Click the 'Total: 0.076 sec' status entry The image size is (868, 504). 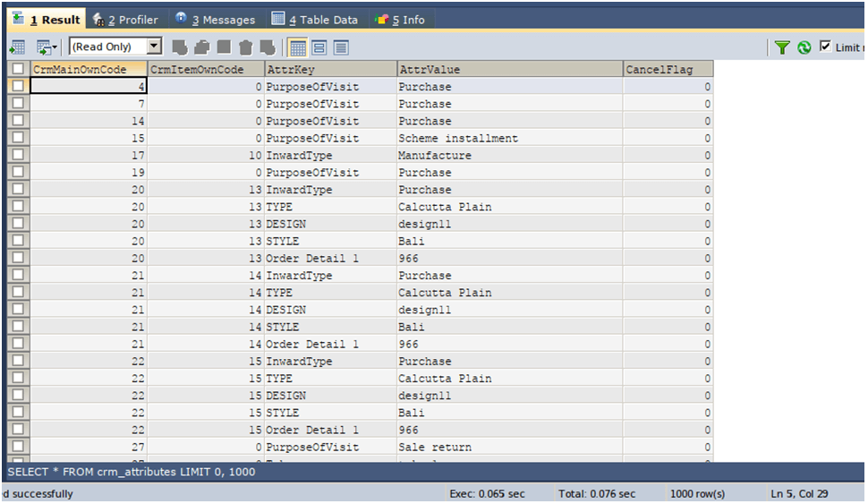597,493
